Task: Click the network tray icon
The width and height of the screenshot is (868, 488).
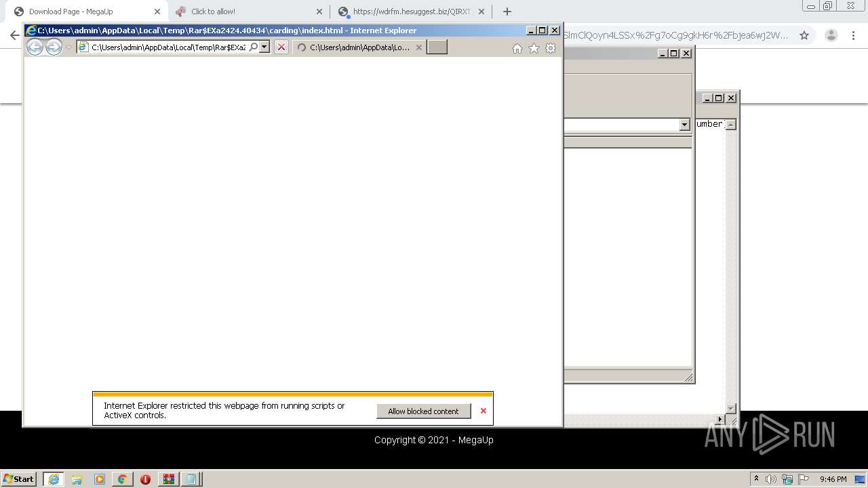Action: coord(787,479)
